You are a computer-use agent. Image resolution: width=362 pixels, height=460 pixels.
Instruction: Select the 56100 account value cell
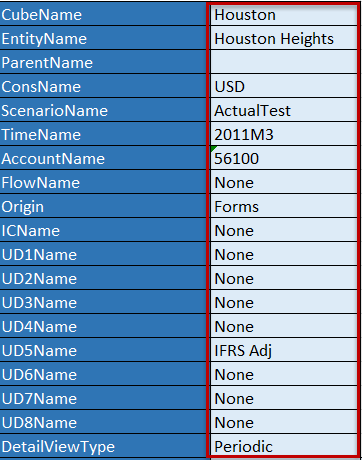tap(284, 158)
